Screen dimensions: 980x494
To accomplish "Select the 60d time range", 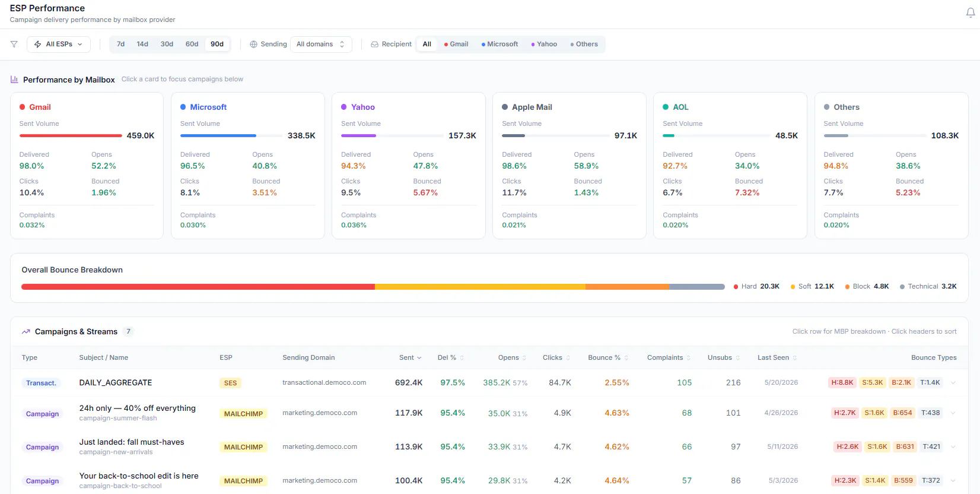I will (x=192, y=45).
